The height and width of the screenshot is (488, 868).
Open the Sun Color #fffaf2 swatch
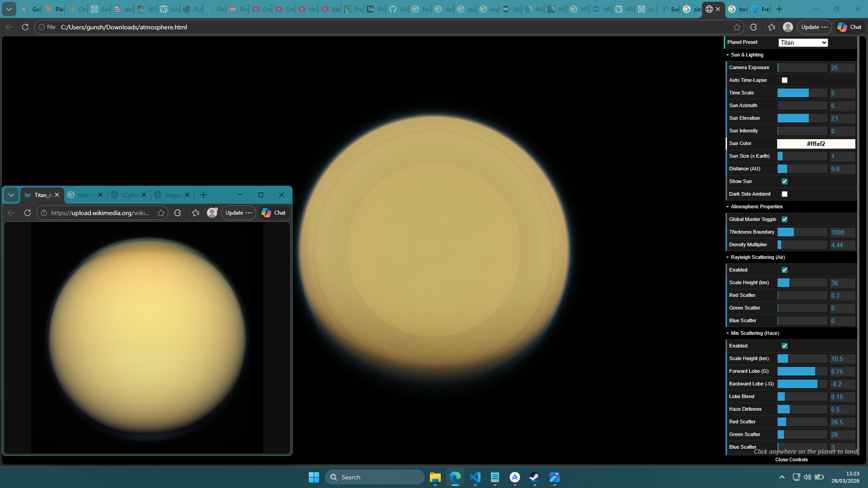tap(816, 144)
